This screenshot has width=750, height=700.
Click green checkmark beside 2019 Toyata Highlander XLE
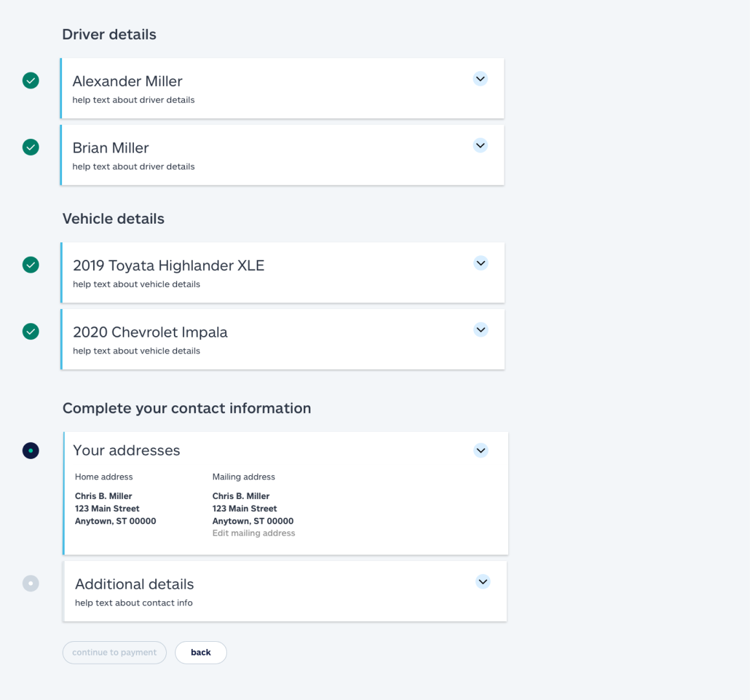click(x=30, y=265)
